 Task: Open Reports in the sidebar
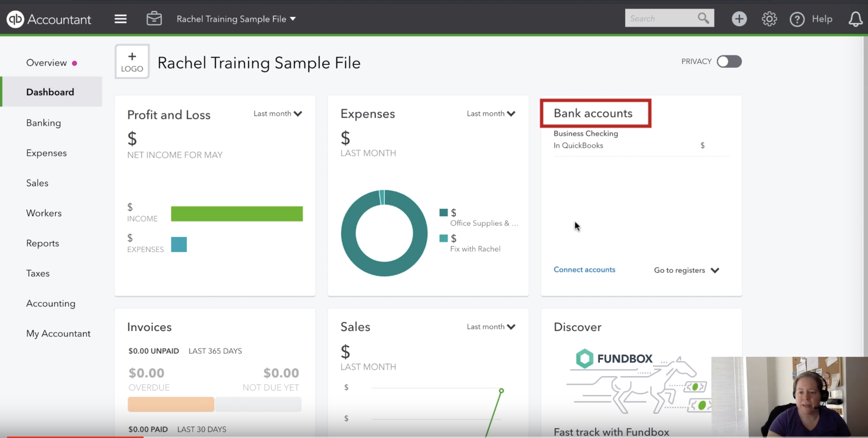click(42, 243)
